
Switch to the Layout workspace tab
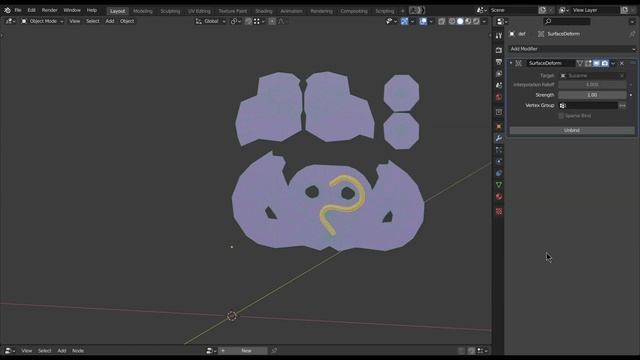(118, 11)
